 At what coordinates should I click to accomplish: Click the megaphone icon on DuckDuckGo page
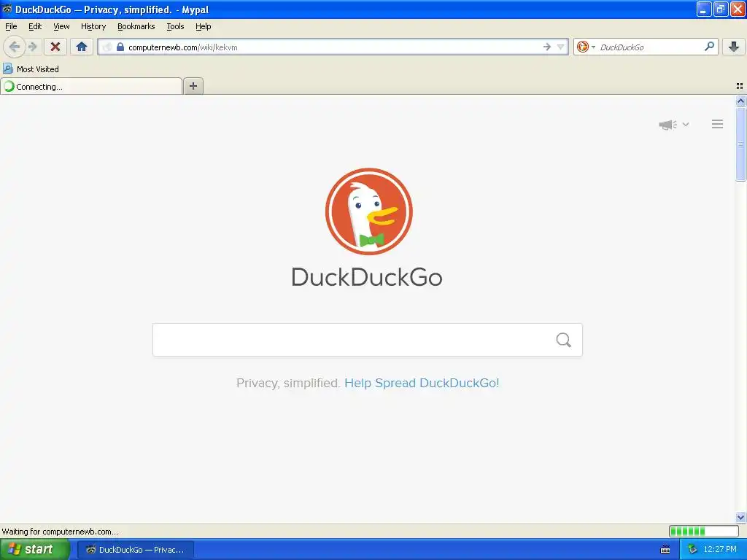pos(668,125)
